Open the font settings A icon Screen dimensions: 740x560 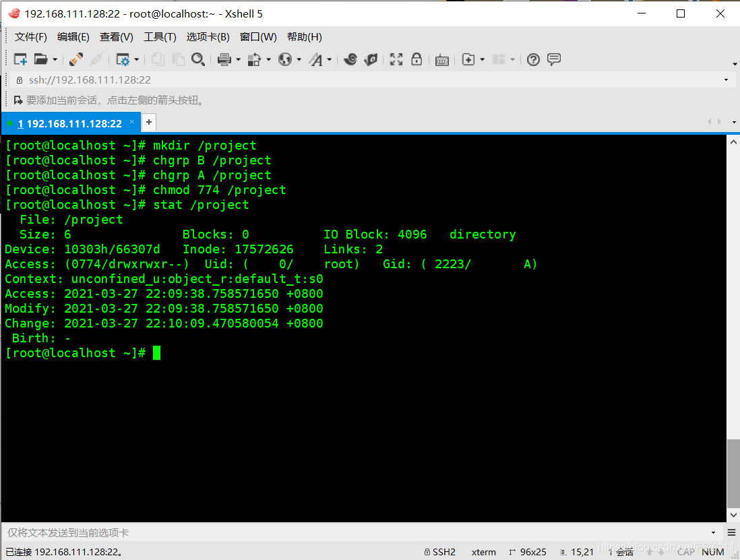(315, 59)
